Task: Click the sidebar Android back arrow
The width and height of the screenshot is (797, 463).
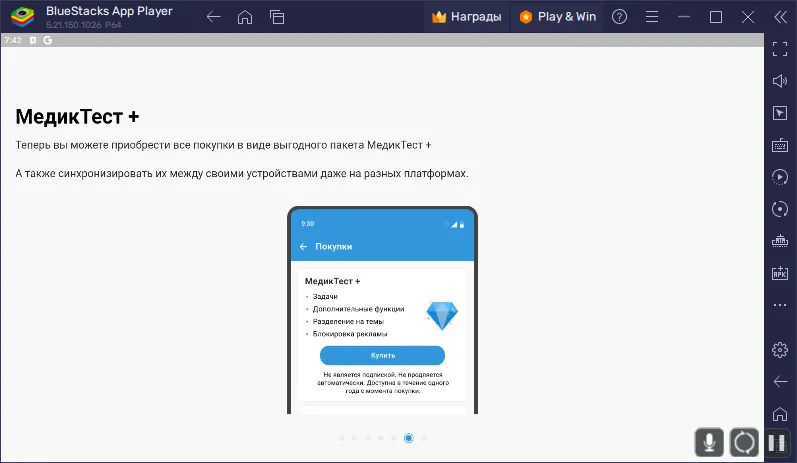Action: pos(780,382)
